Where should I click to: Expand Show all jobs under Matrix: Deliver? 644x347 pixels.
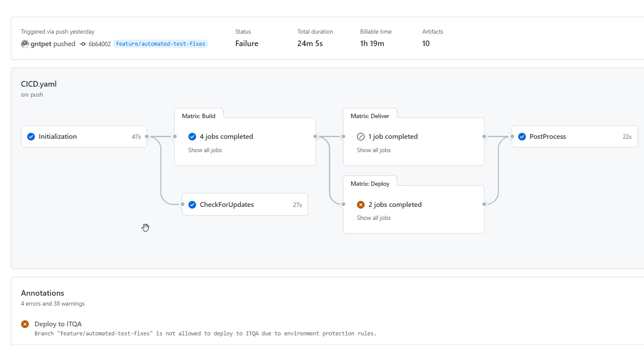tap(373, 150)
